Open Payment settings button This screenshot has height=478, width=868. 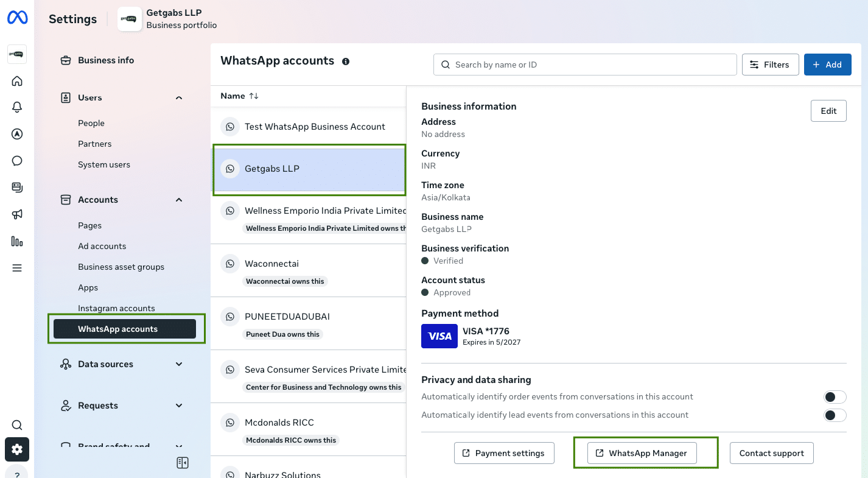(x=504, y=453)
